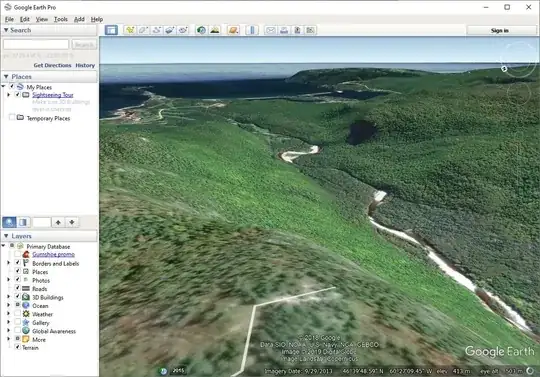Click the search text input field
Viewport: 540px width, 377px height.
click(36, 44)
